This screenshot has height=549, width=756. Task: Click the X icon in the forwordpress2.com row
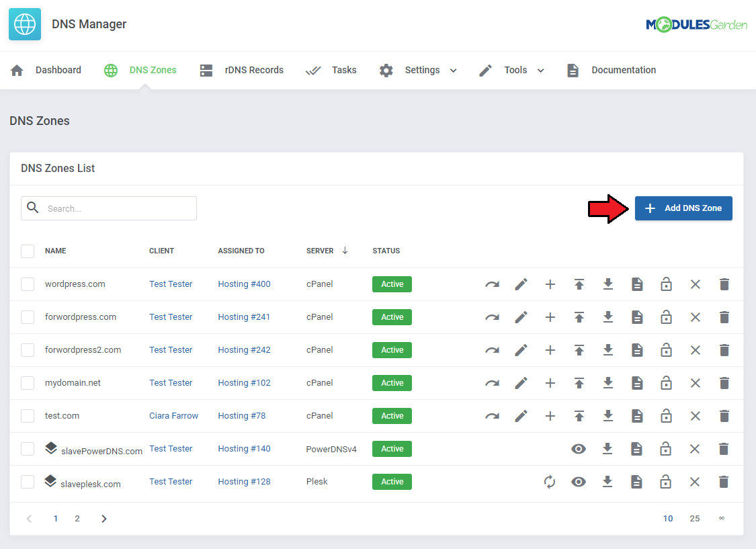[x=695, y=350]
